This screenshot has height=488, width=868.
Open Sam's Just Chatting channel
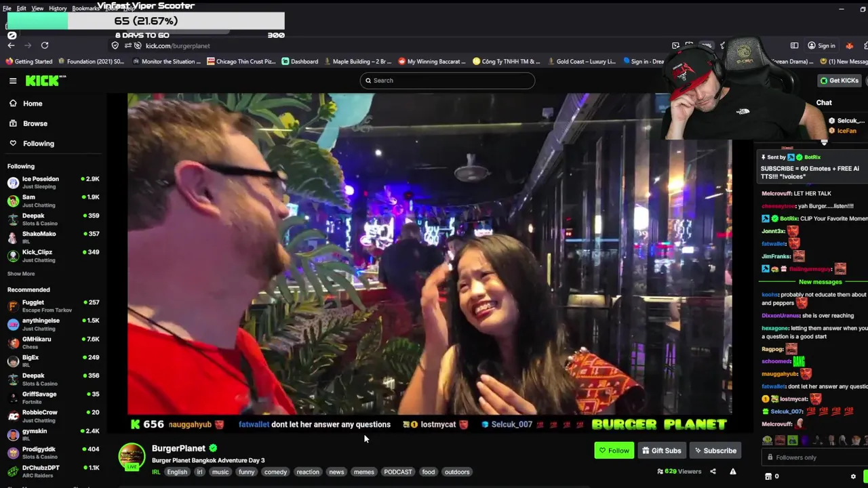53,201
